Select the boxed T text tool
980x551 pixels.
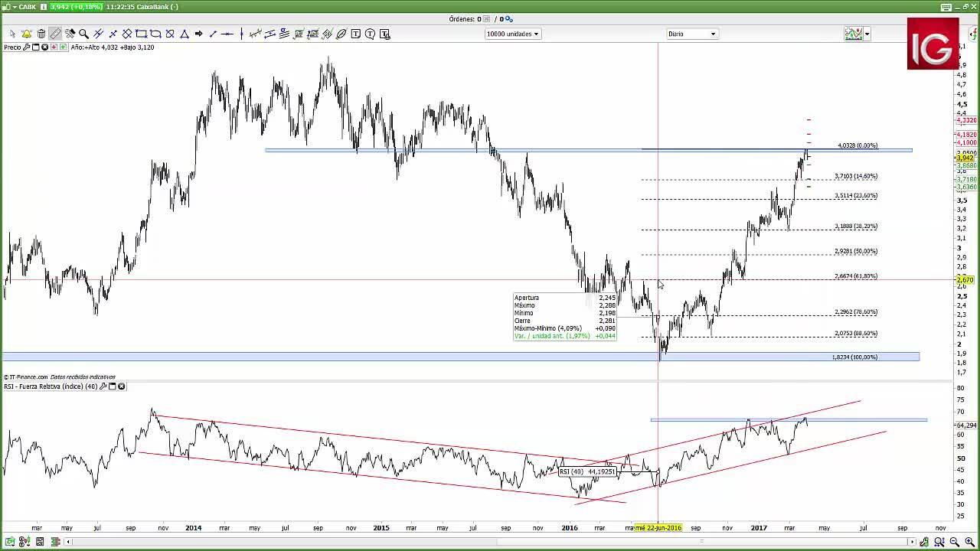(x=355, y=34)
